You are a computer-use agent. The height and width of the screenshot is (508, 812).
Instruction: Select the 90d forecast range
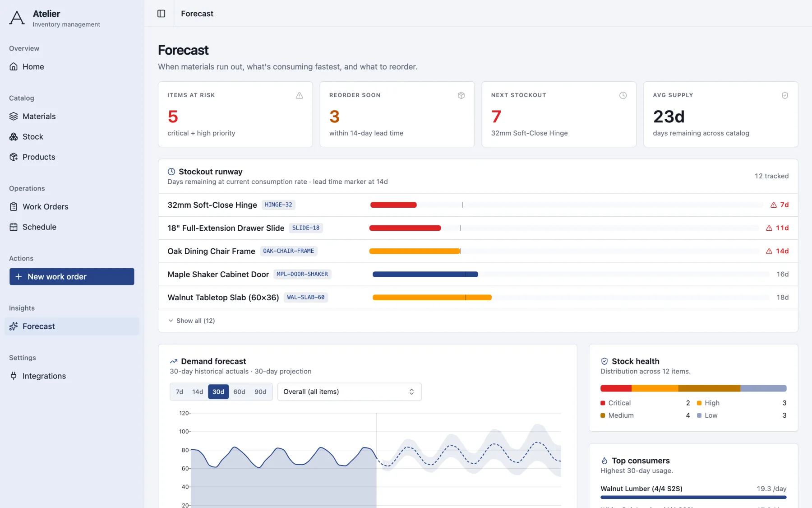coord(260,391)
